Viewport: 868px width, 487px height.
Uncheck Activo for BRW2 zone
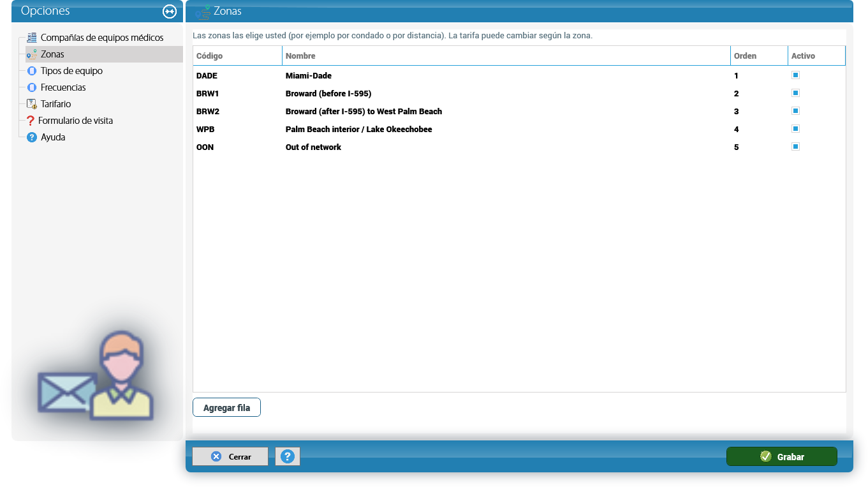(795, 111)
